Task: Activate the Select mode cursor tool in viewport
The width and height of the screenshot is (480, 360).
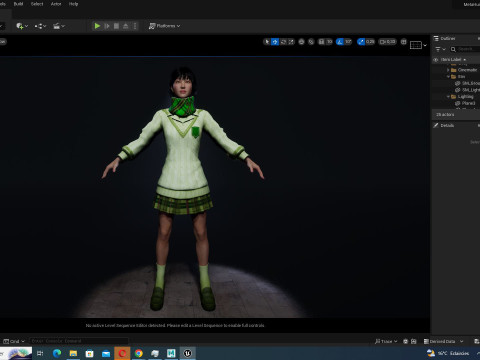Action: [267, 42]
